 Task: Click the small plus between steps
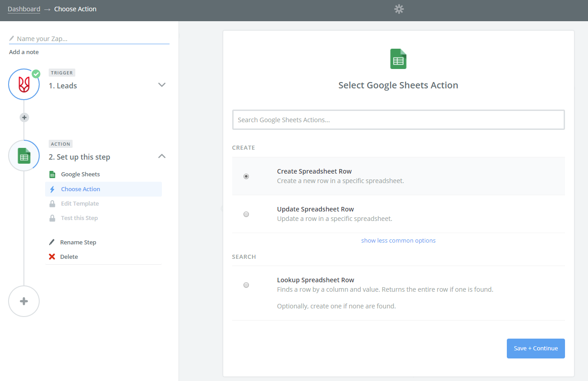[24, 117]
